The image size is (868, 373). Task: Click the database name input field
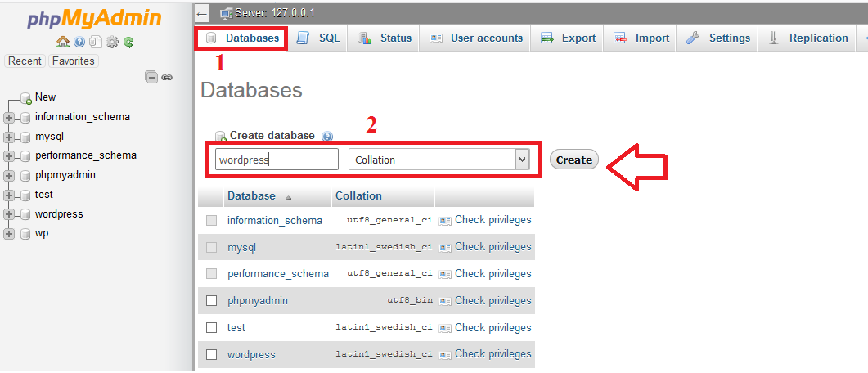277,160
